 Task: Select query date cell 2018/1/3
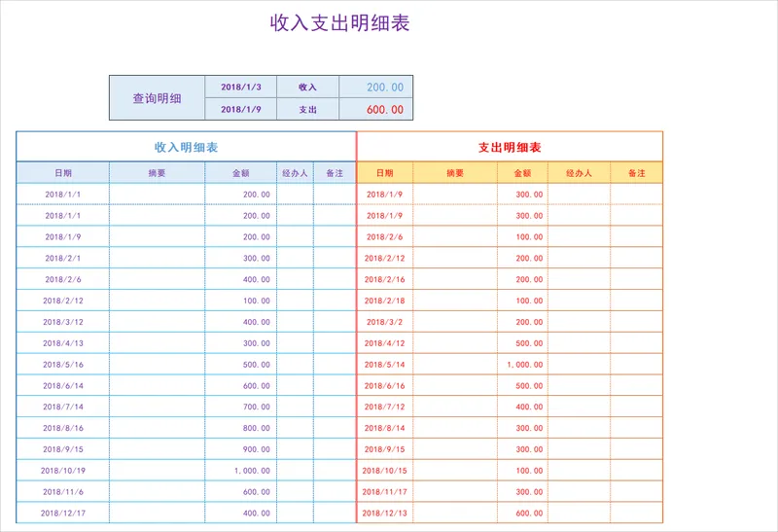[240, 87]
